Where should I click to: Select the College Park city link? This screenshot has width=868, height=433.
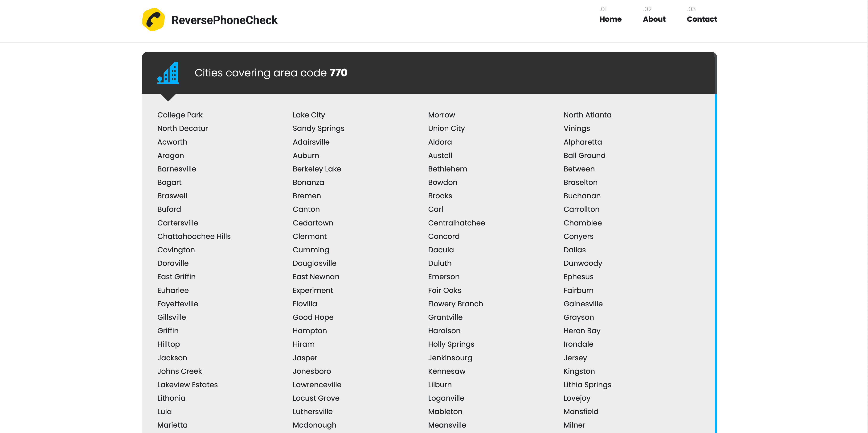pyautogui.click(x=180, y=115)
